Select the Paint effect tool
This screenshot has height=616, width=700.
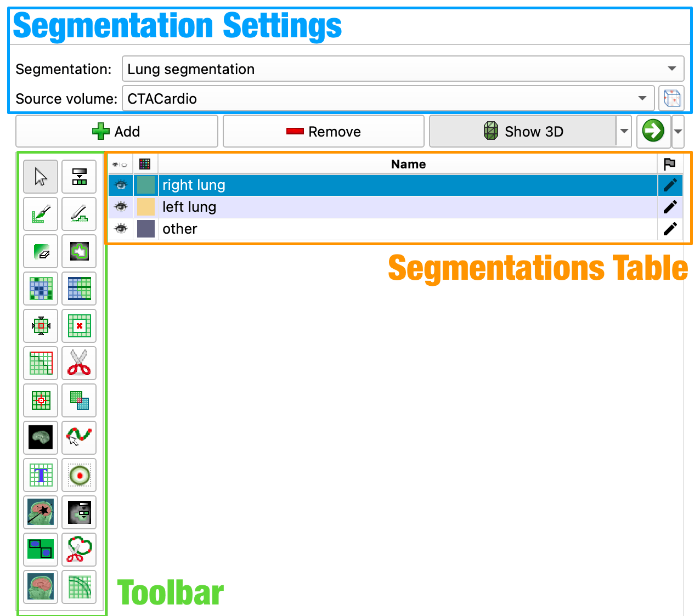(41, 214)
